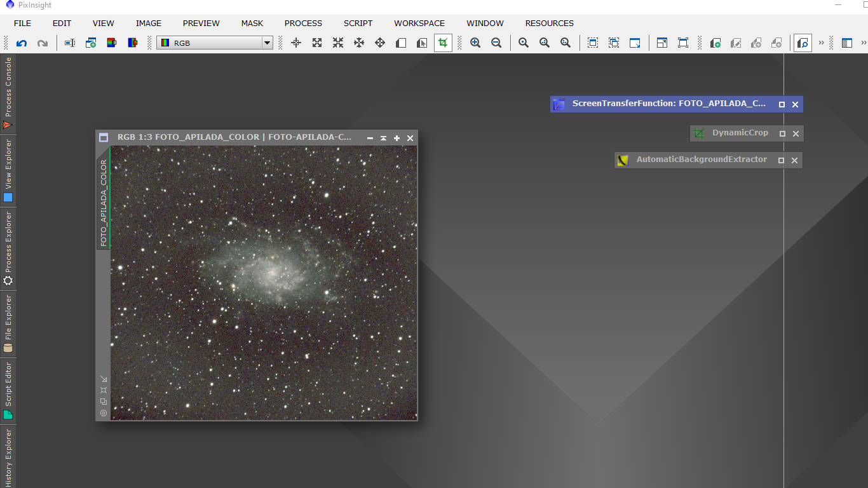Click the Zoom In magnifier icon
This screenshot has width=868, height=488.
[475, 43]
